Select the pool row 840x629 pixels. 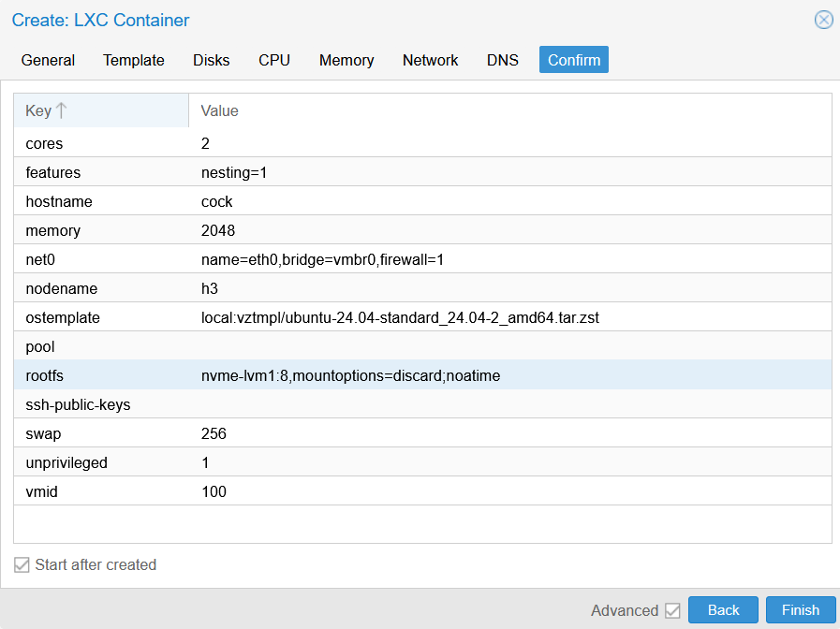point(422,345)
